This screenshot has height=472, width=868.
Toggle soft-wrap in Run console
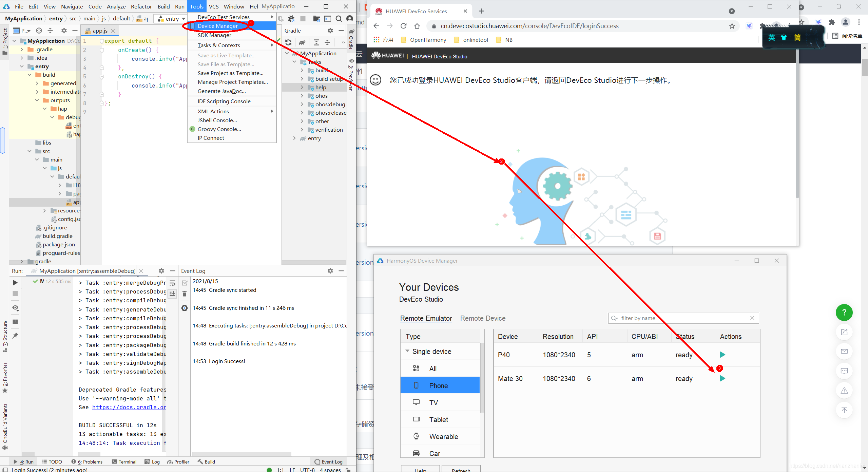click(172, 283)
